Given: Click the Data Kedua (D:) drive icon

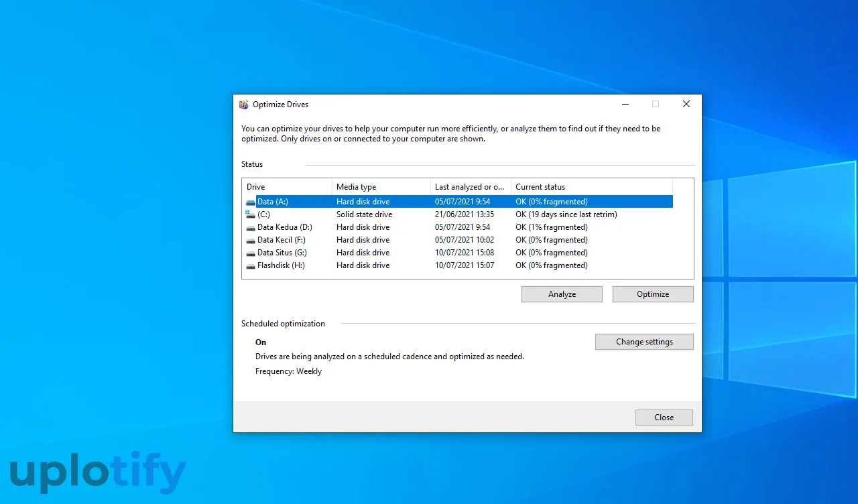Looking at the screenshot, I should click(x=251, y=227).
